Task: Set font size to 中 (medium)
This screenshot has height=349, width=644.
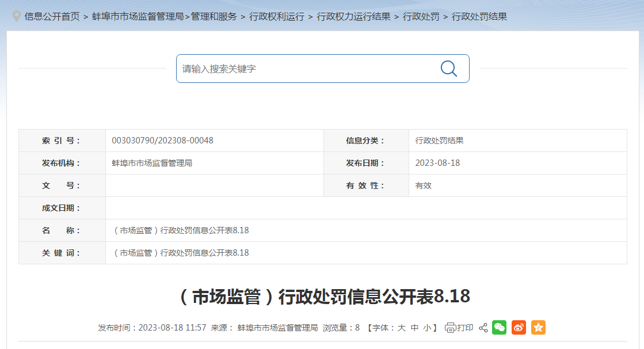Action: click(414, 328)
